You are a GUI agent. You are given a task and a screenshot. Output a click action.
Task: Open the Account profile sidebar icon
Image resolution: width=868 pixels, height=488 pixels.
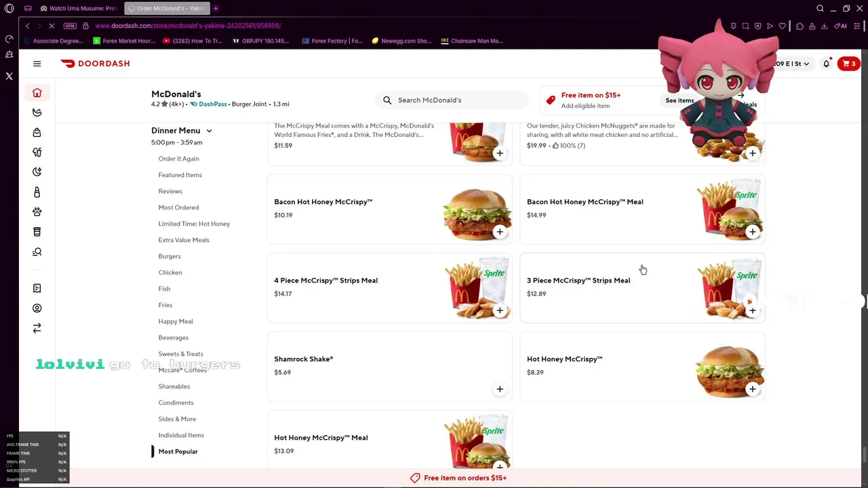[x=37, y=308]
